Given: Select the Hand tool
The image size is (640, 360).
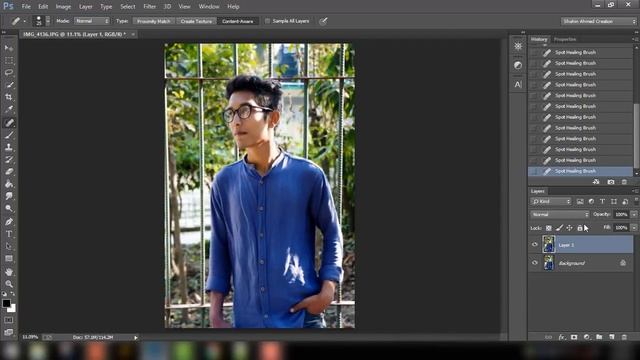Looking at the screenshot, I should coord(9,272).
